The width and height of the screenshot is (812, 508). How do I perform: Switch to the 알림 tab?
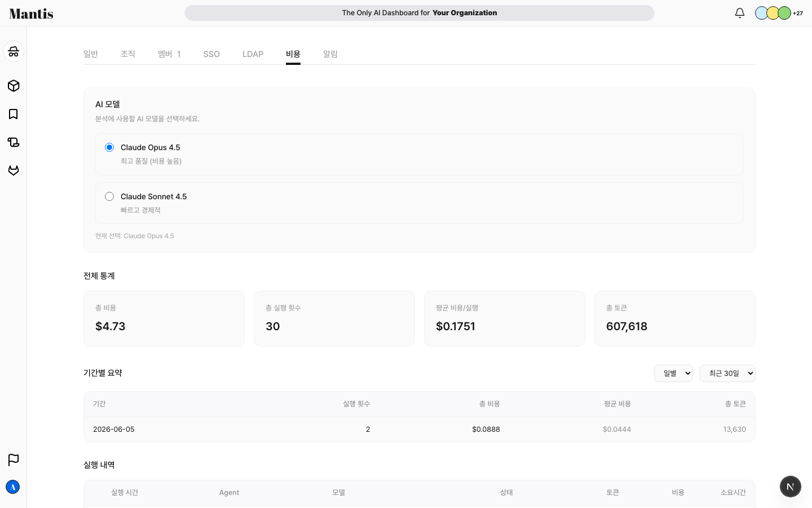(330, 54)
